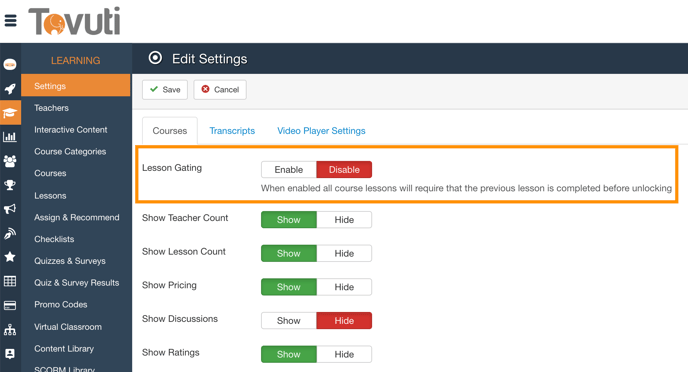Set Show Teacher Count to Hide
688x372 pixels.
coord(344,220)
